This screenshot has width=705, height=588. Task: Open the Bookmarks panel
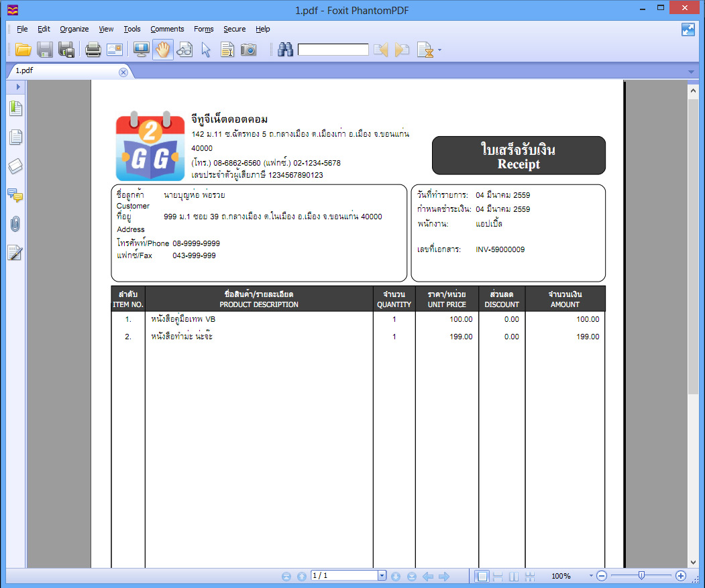pos(15,109)
